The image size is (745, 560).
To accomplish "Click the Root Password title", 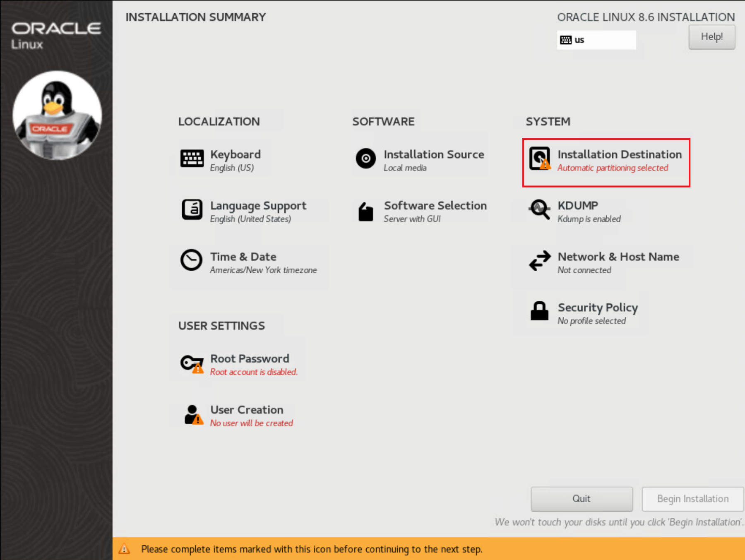I will pos(250,358).
